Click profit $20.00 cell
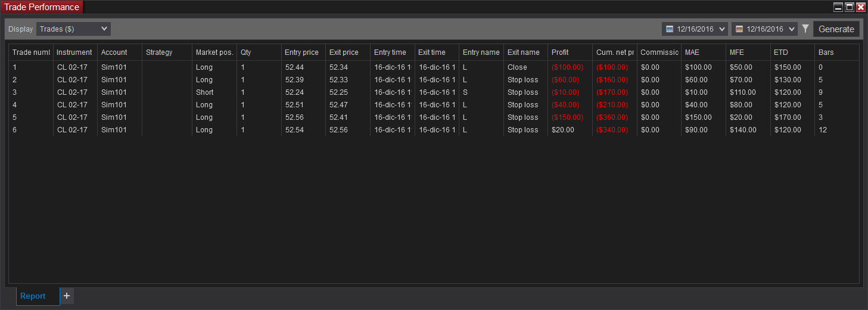This screenshot has height=310, width=868. (570, 130)
